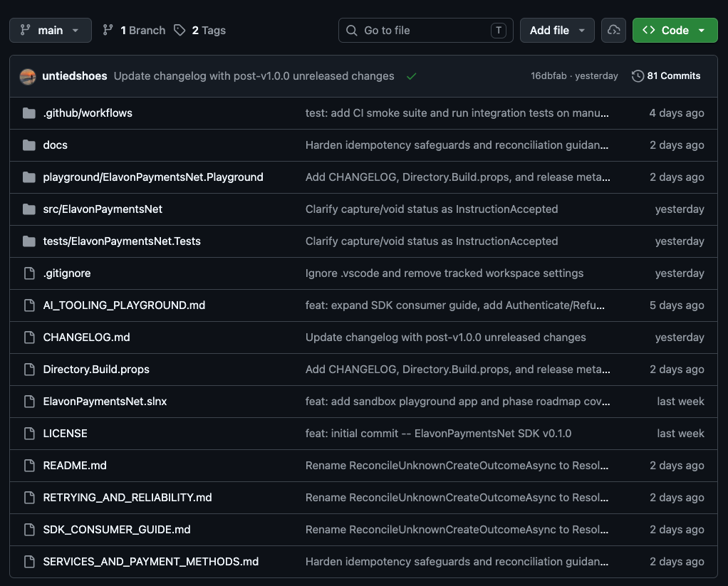
Task: Open the CHANGELOG.md file
Action: (x=86, y=337)
